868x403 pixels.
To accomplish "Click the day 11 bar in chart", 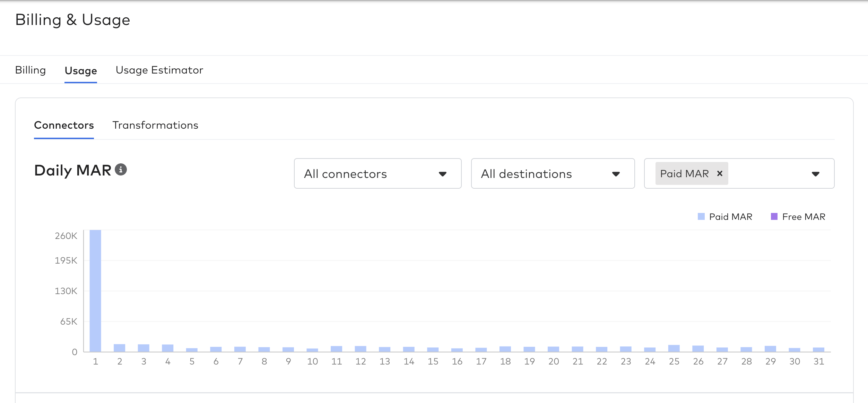I will tap(336, 349).
